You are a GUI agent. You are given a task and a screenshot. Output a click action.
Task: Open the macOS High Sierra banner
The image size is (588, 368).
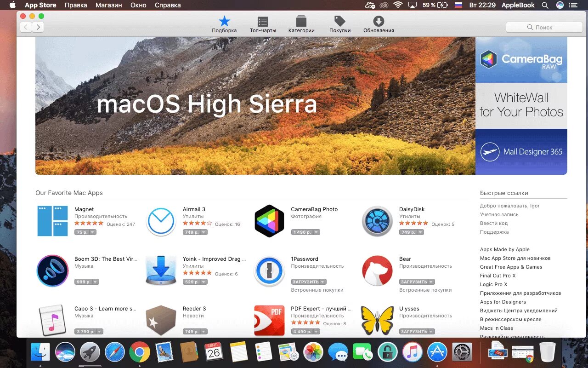[255, 106]
